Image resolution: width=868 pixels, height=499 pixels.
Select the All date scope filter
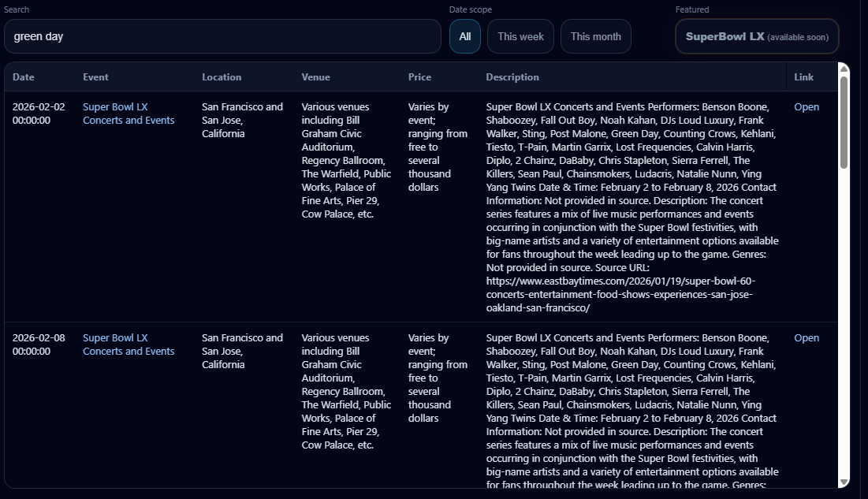(465, 36)
